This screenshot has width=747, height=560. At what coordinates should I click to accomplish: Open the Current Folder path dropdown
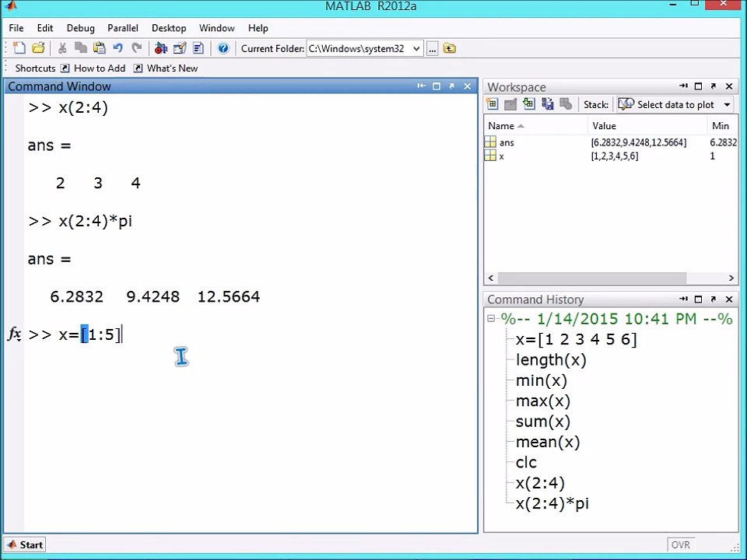point(416,48)
